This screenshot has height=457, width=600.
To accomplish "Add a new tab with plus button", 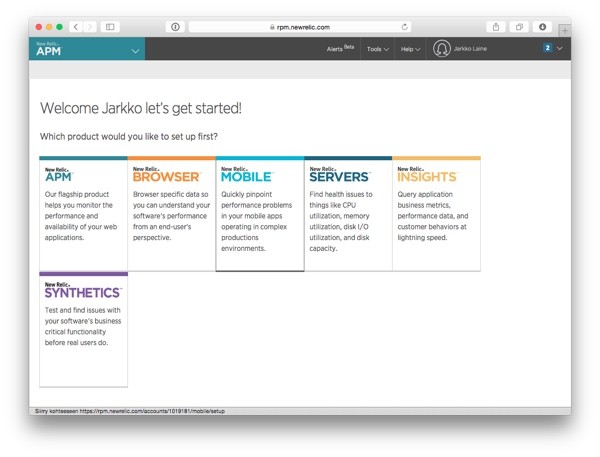I will pos(565,30).
